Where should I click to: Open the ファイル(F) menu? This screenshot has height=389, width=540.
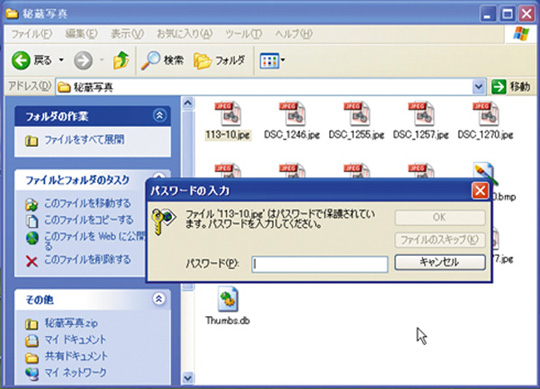click(32, 34)
